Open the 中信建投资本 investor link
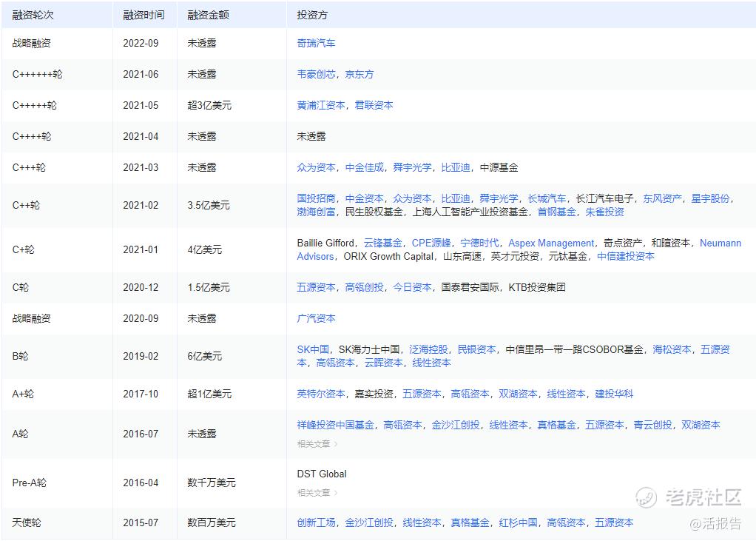 [625, 257]
